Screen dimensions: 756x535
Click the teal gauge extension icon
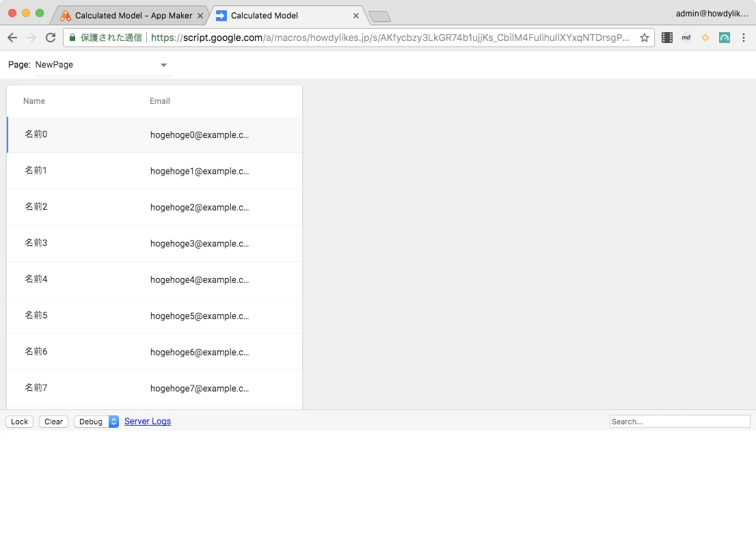pyautogui.click(x=724, y=38)
